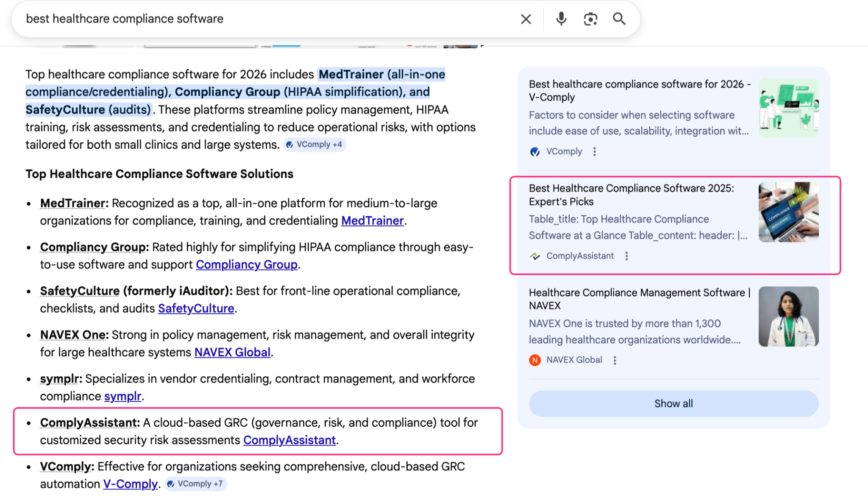
Task: Click the bold 'Compliancy Group:' list term
Action: (x=95, y=247)
